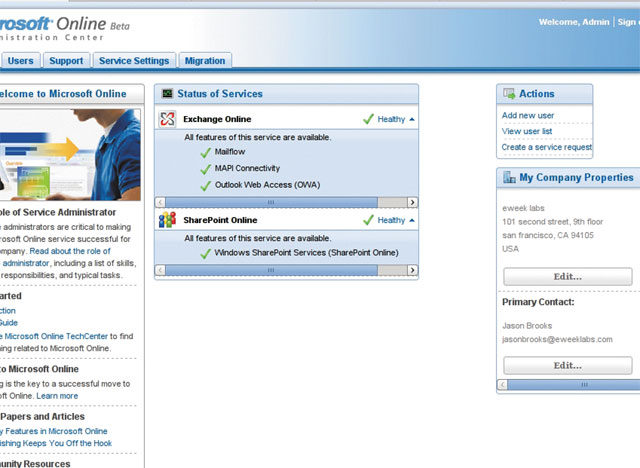Go to the Migration tab
640x468 pixels.
205,61
